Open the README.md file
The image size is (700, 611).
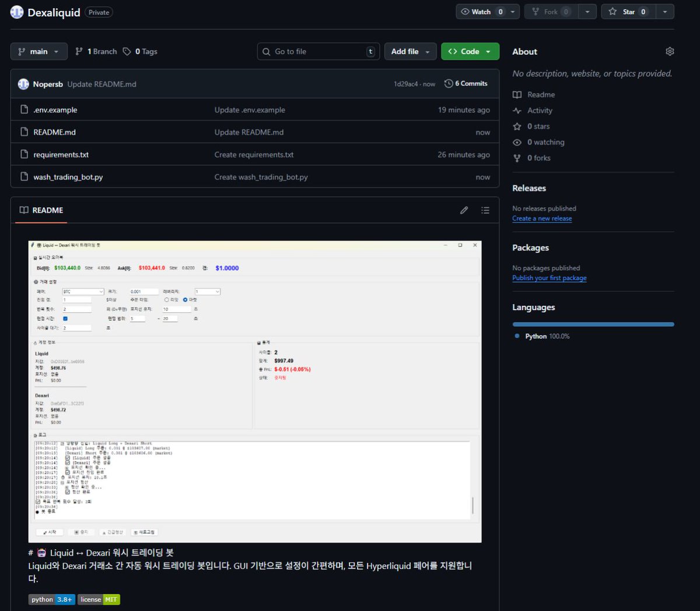point(54,132)
